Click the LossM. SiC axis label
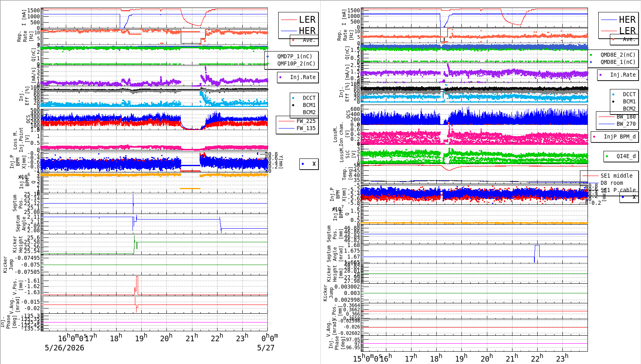 point(344,153)
